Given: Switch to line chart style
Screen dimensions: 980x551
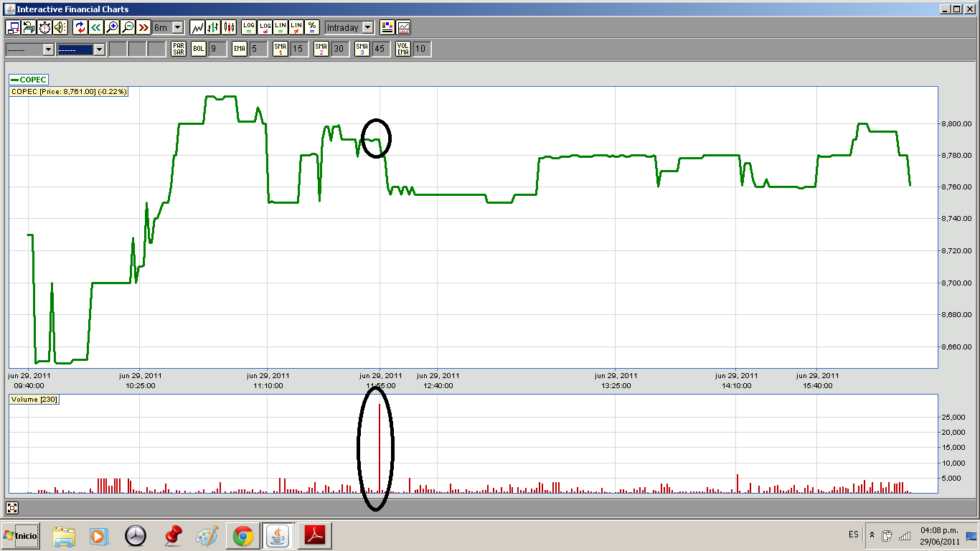Looking at the screenshot, I should 197,27.
